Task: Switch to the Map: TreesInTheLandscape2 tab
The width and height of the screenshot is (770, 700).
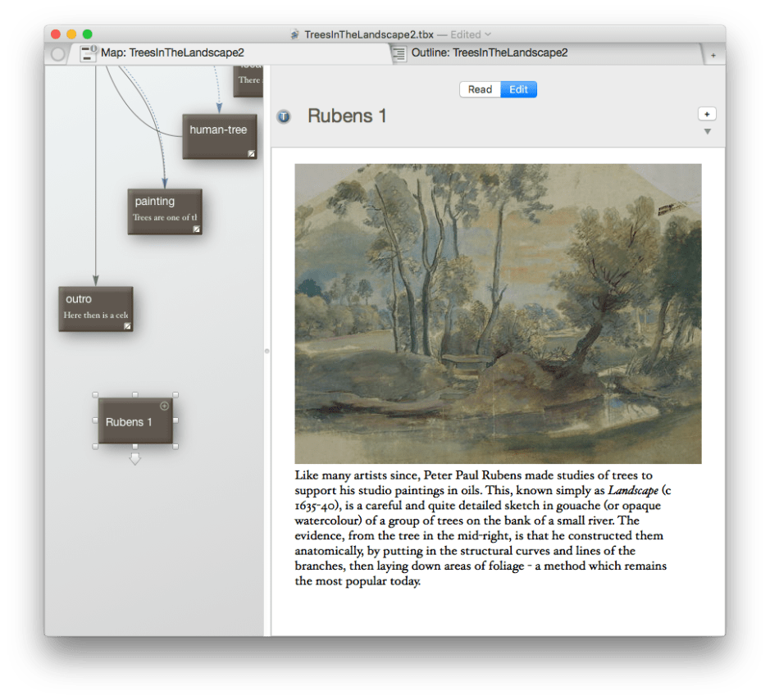Action: click(172, 53)
